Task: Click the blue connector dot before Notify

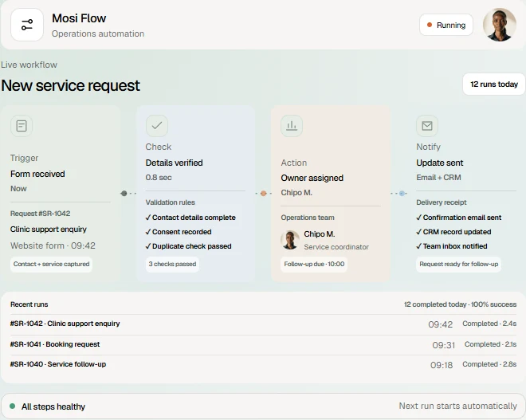Action: tap(402, 193)
